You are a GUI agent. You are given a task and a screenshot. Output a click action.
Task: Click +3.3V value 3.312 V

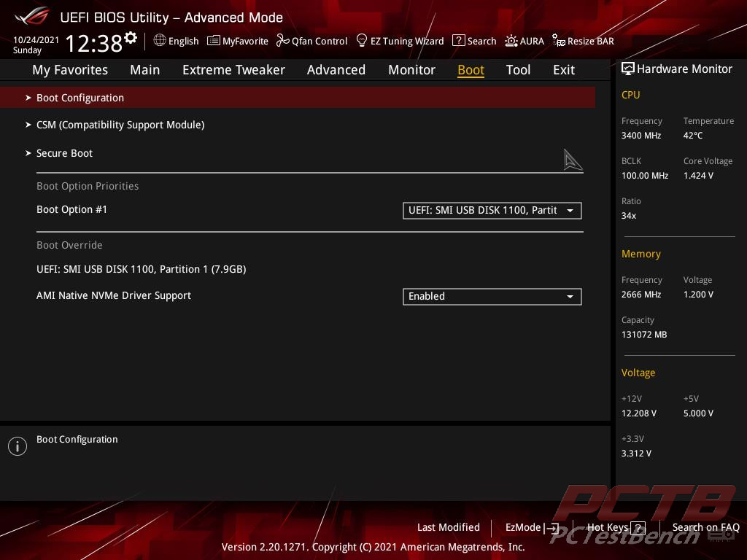[636, 454]
